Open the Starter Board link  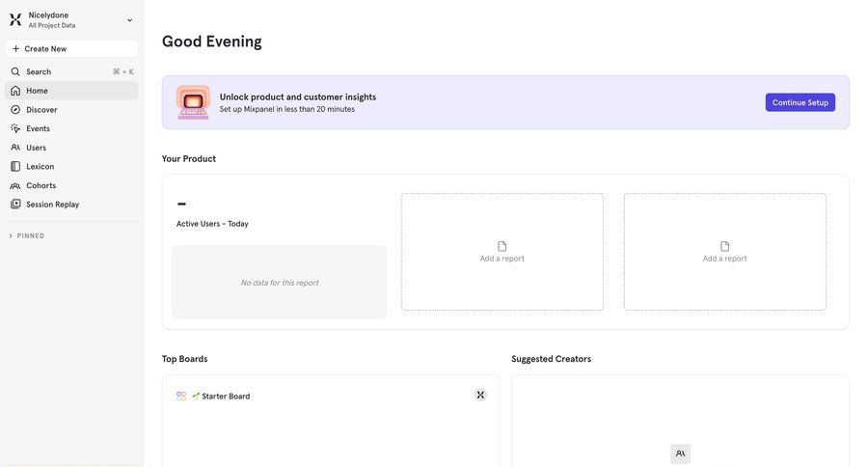pos(226,397)
